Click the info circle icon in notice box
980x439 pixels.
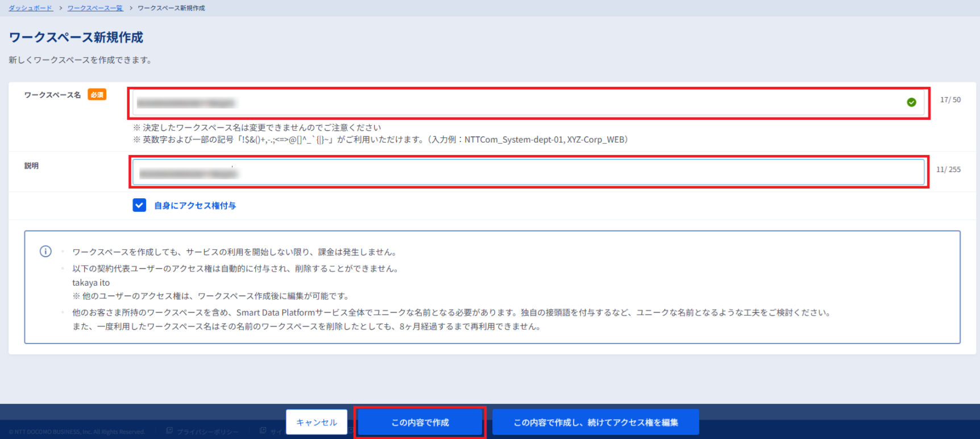pos(45,252)
